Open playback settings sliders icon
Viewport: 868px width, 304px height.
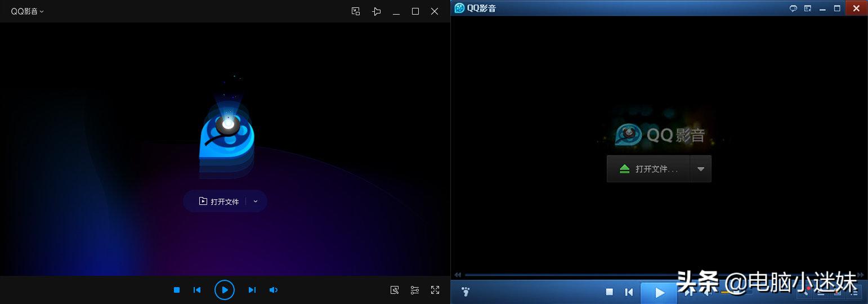click(415, 290)
